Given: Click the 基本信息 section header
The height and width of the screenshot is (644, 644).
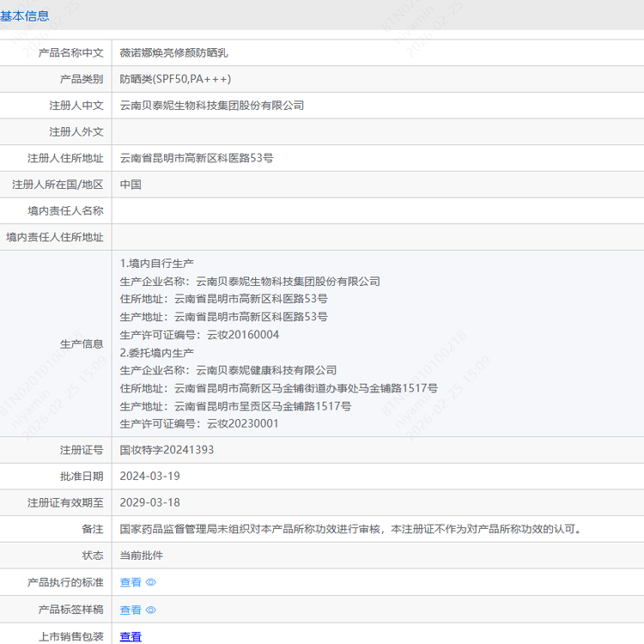Looking at the screenshot, I should tap(25, 15).
